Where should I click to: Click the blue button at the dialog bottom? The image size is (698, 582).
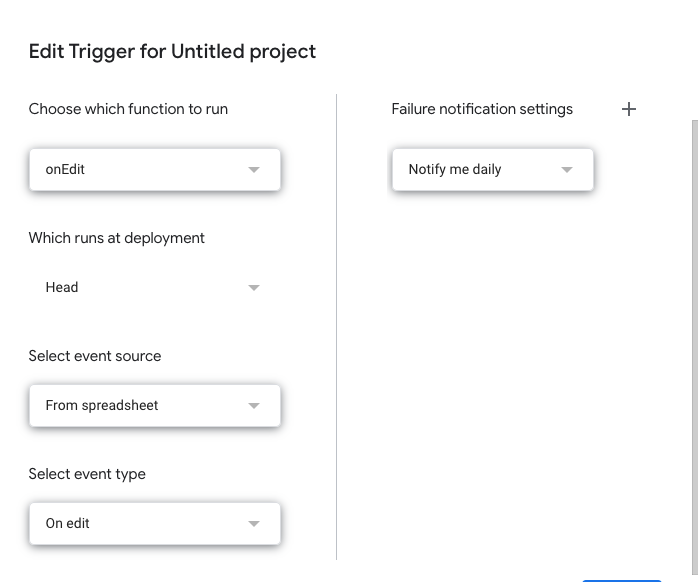(x=622, y=581)
